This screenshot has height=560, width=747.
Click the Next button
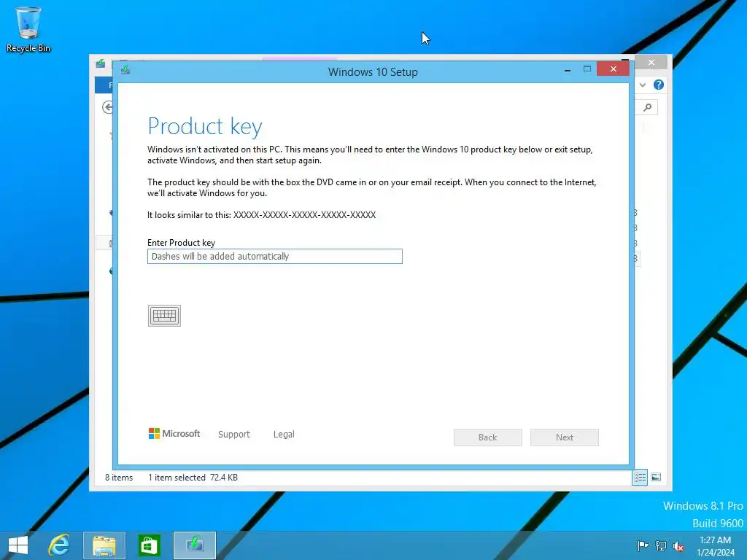(x=564, y=437)
